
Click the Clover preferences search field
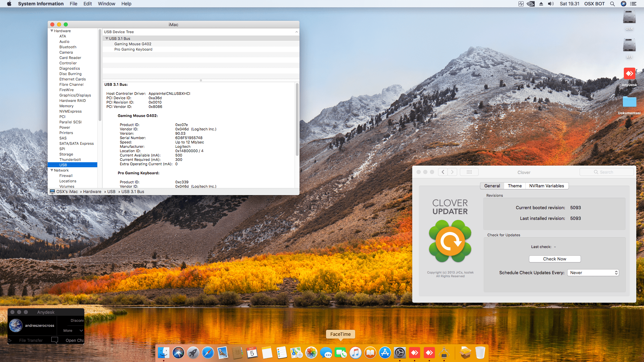click(x=606, y=172)
